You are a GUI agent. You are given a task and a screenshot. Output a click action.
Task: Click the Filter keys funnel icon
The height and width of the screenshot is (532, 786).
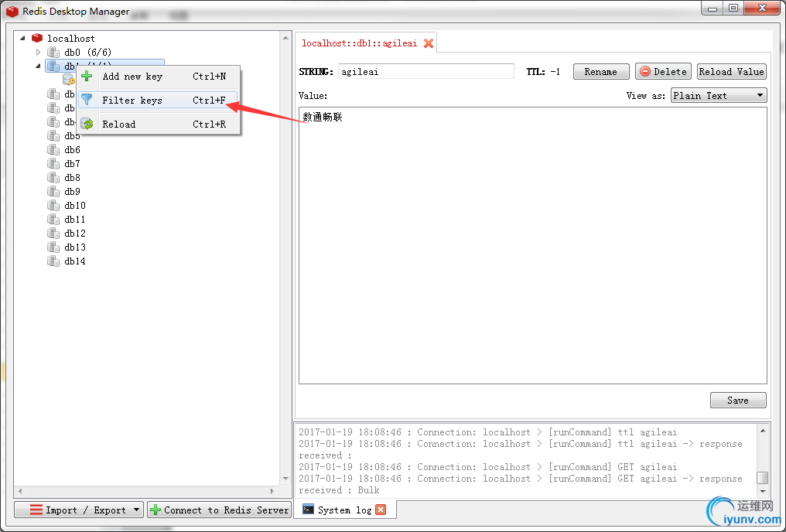coord(87,100)
